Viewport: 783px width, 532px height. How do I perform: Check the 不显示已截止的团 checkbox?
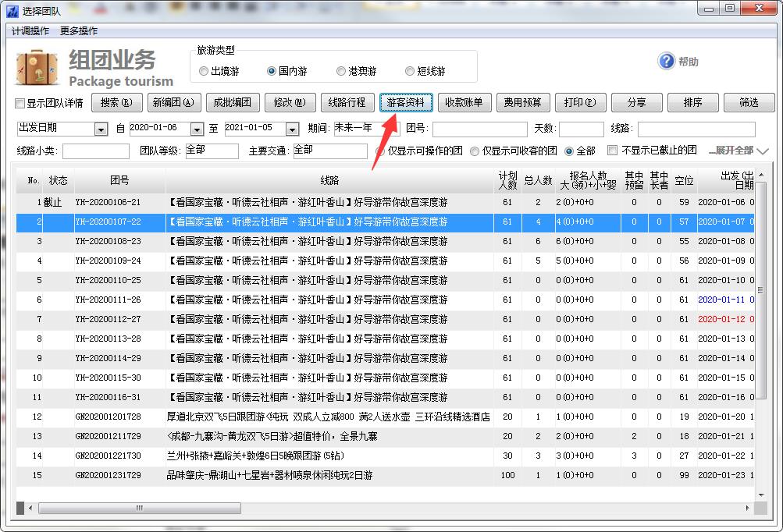coord(613,151)
